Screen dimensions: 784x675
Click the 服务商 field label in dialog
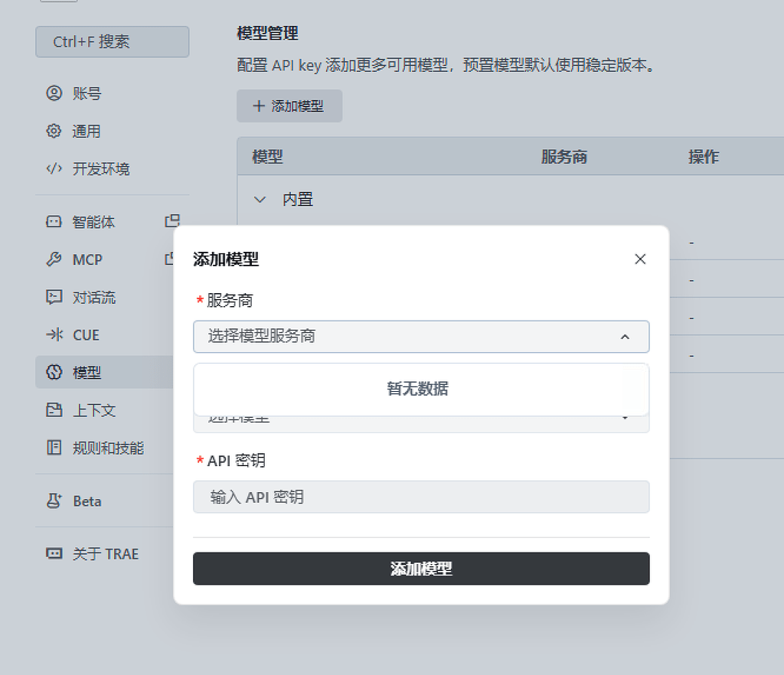tap(230, 300)
